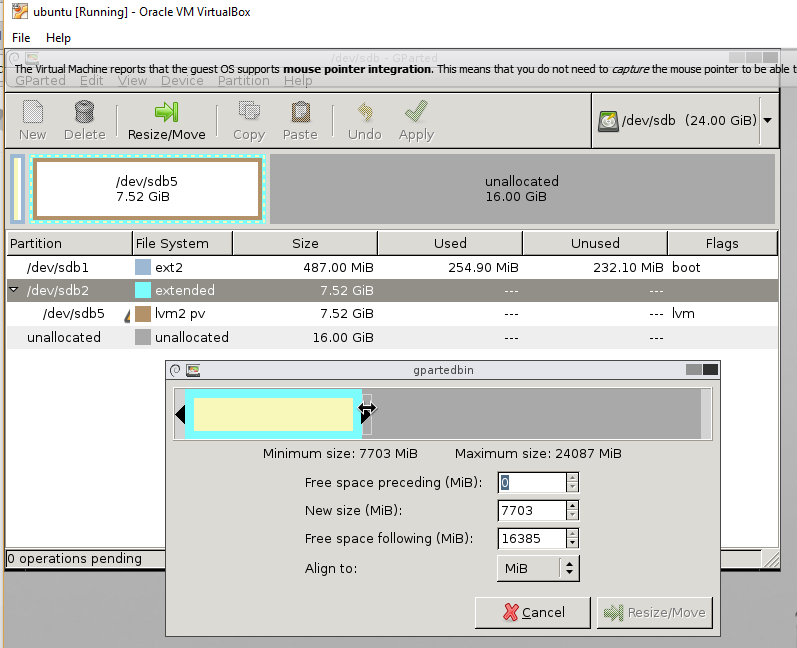Image resolution: width=797 pixels, height=648 pixels.
Task: Open the GParted Edit menu
Action: pos(91,81)
